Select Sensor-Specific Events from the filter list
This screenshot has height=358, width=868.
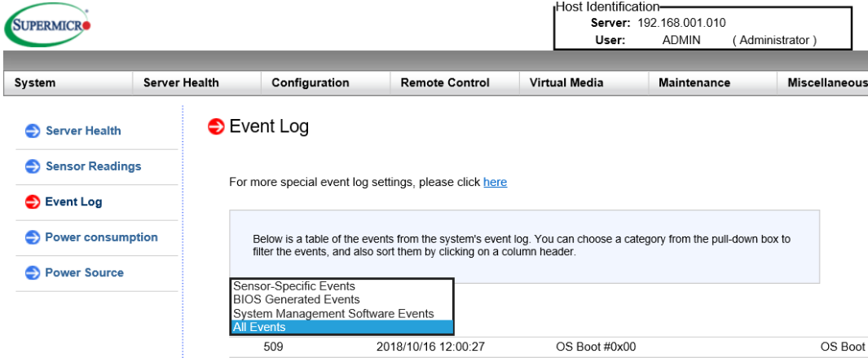pos(294,286)
